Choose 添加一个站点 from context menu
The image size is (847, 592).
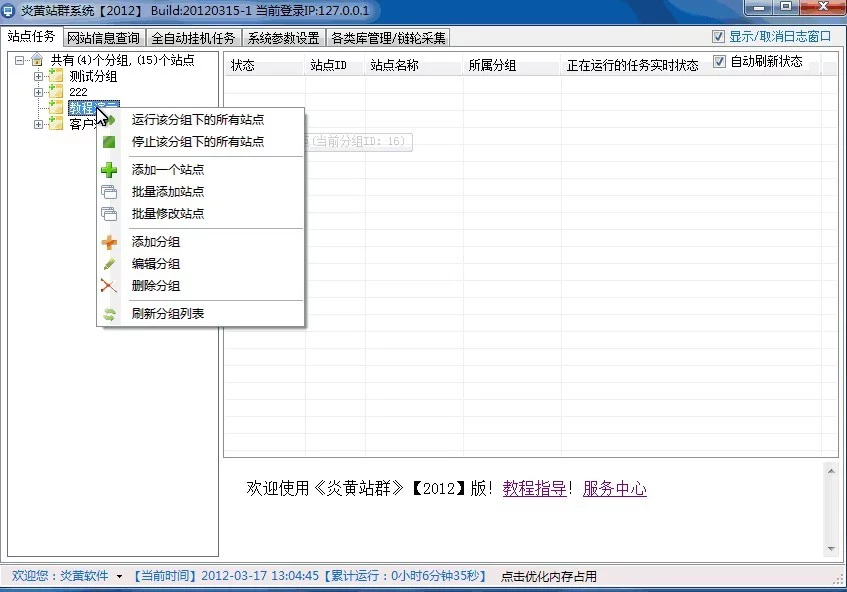pos(200,170)
